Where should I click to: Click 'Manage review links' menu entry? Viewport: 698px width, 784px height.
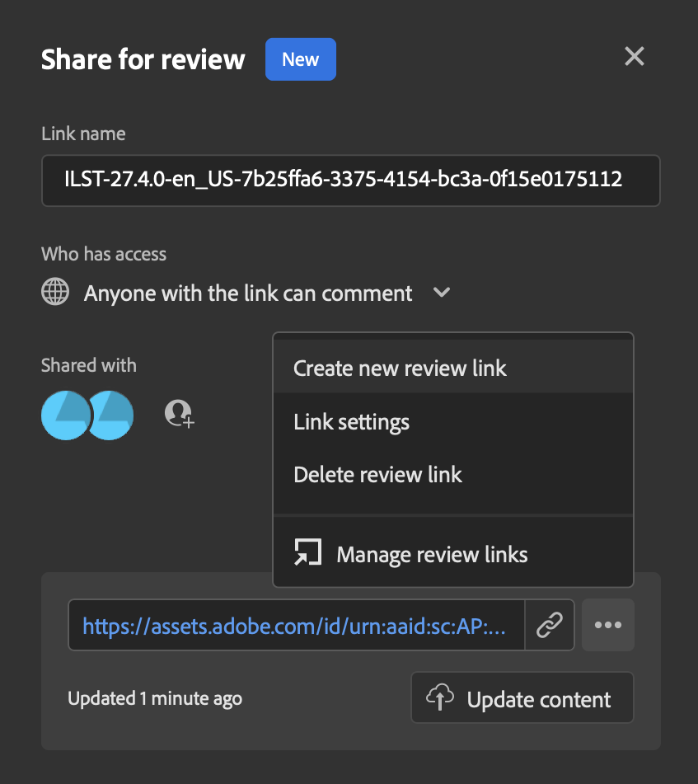pyautogui.click(x=431, y=553)
